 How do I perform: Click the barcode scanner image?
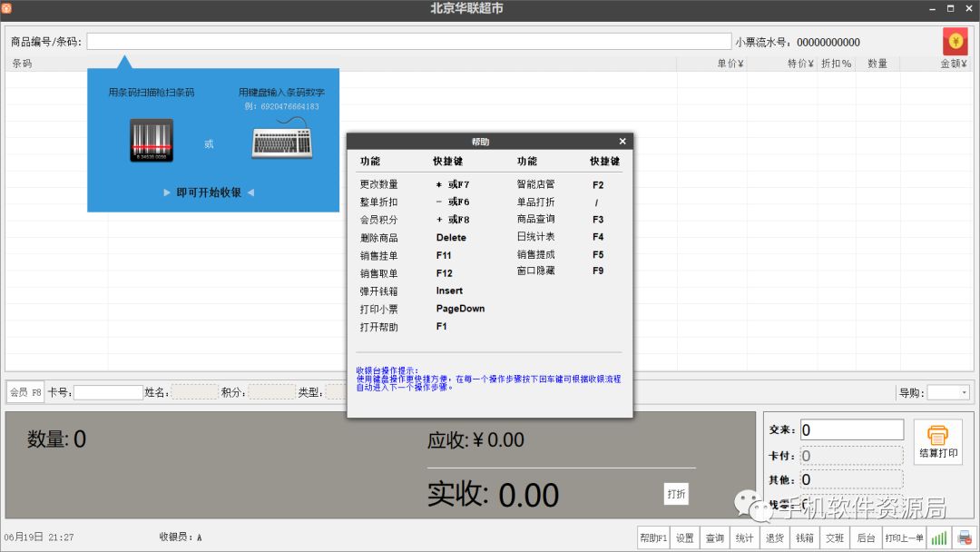pyautogui.click(x=152, y=141)
